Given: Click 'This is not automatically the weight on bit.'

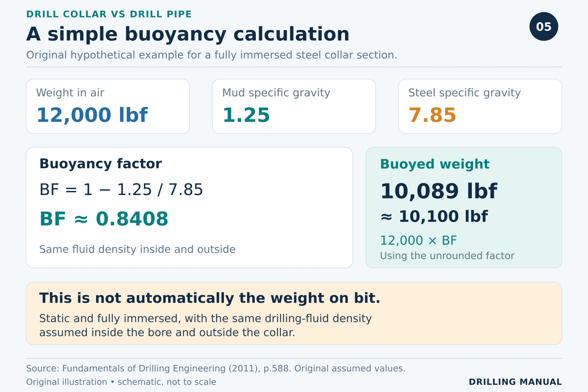Looking at the screenshot, I should click(210, 298).
